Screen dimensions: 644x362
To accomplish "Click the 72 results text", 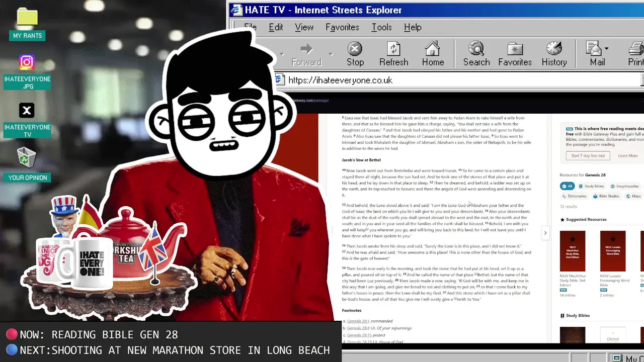I will pos(569,207).
